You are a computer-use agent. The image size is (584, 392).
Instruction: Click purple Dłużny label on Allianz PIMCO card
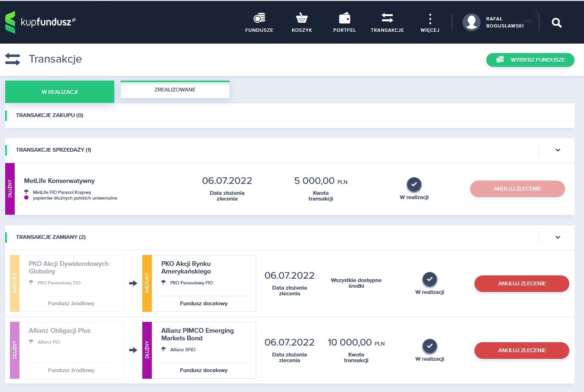click(147, 350)
